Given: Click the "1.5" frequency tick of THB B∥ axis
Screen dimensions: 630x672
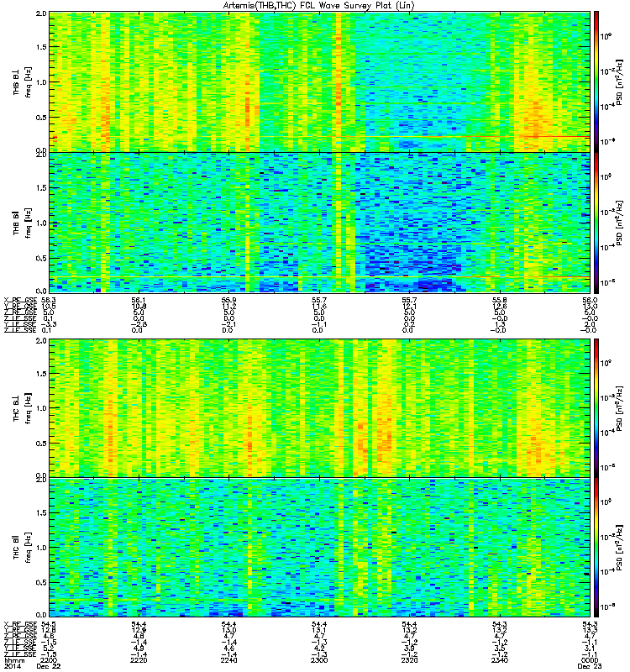Looking at the screenshot, I should point(41,187).
